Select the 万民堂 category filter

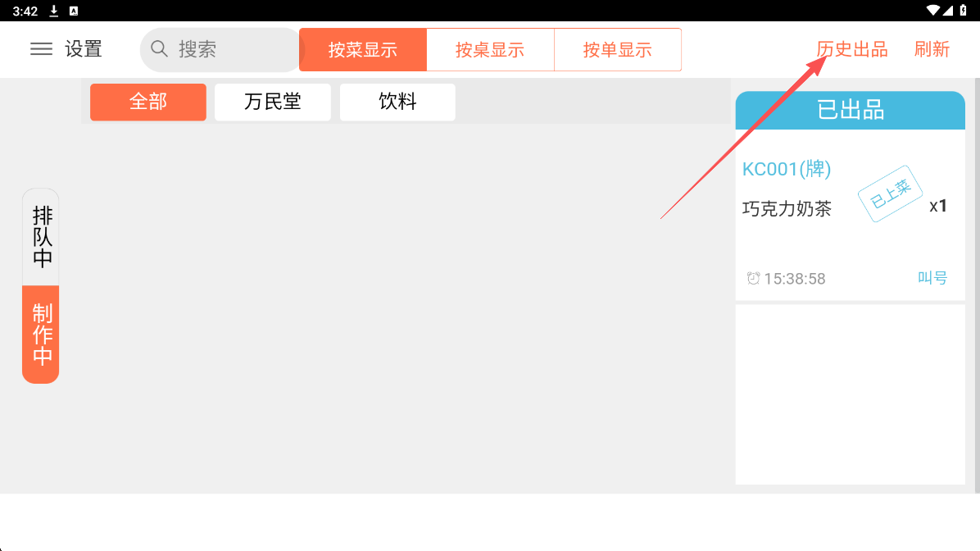tap(273, 102)
